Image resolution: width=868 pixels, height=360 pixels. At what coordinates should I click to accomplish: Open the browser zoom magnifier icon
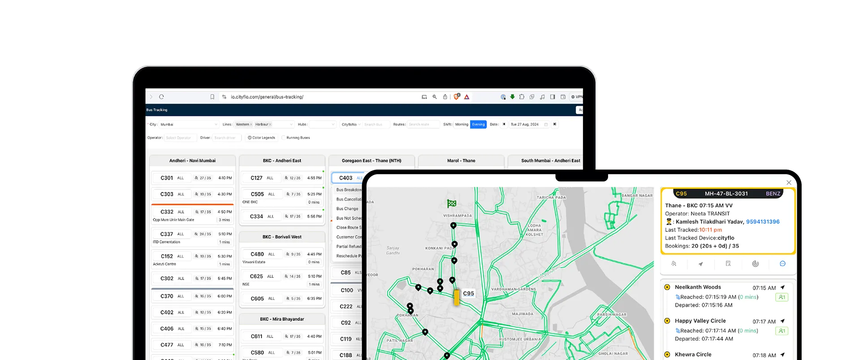pos(434,97)
